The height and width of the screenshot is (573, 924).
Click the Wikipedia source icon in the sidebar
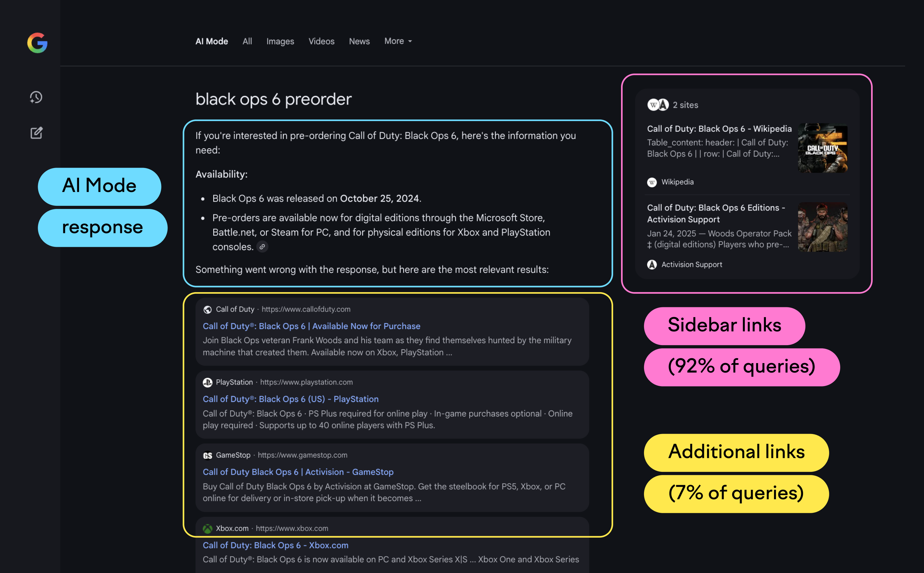pos(651,182)
